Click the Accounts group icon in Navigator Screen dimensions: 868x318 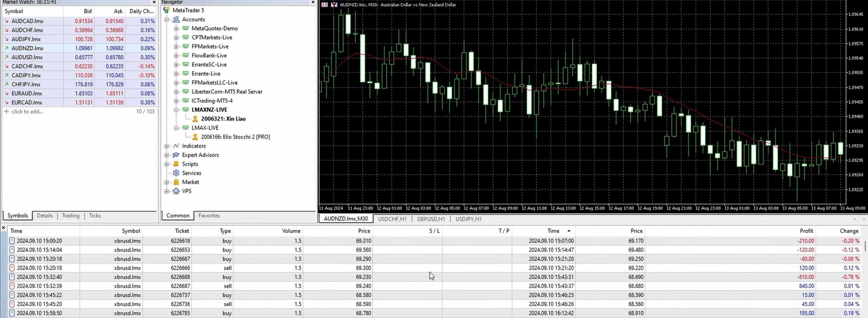[176, 19]
